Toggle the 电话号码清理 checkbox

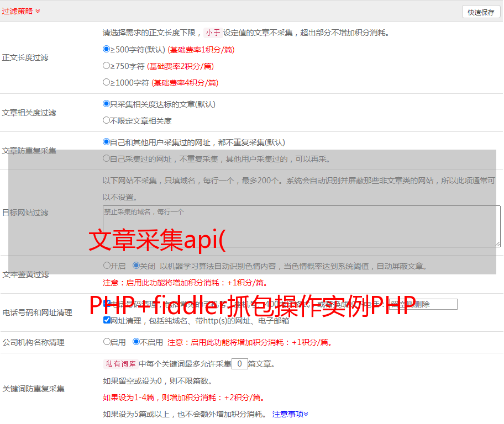107,304
